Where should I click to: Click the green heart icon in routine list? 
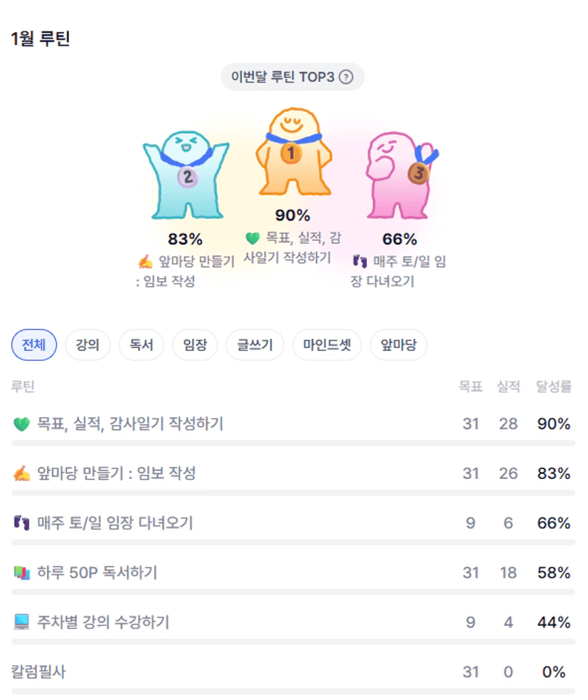pos(21,424)
